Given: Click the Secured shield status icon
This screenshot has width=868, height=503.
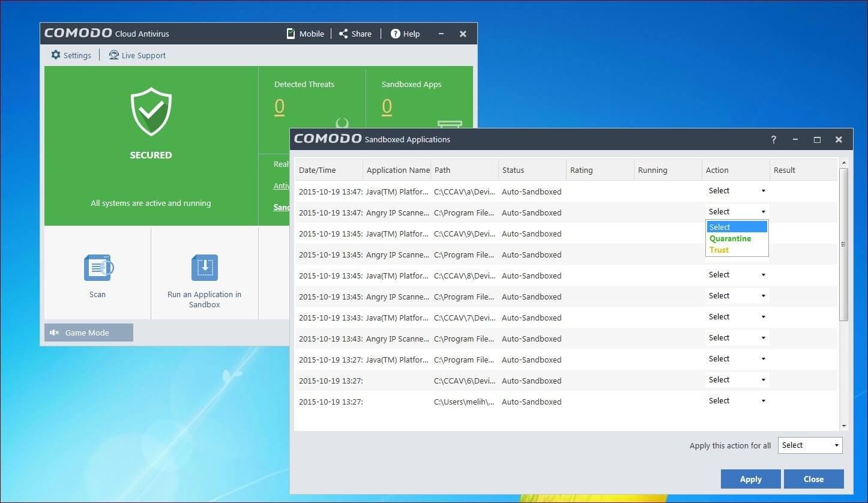Looking at the screenshot, I should 151,112.
